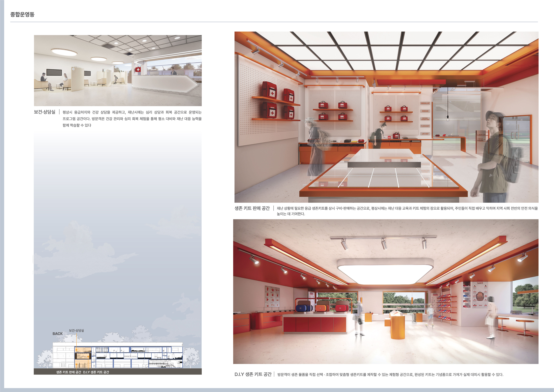Click the LIFE VEST wall sign
554x392 pixels.
(x=425, y=134)
